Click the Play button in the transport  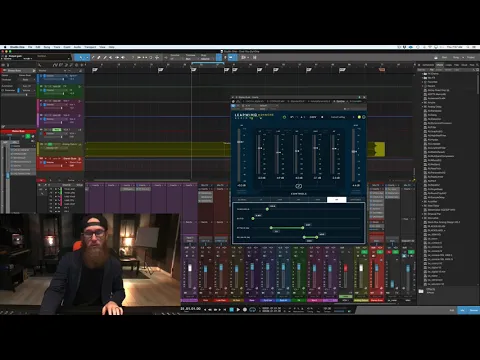click(238, 310)
